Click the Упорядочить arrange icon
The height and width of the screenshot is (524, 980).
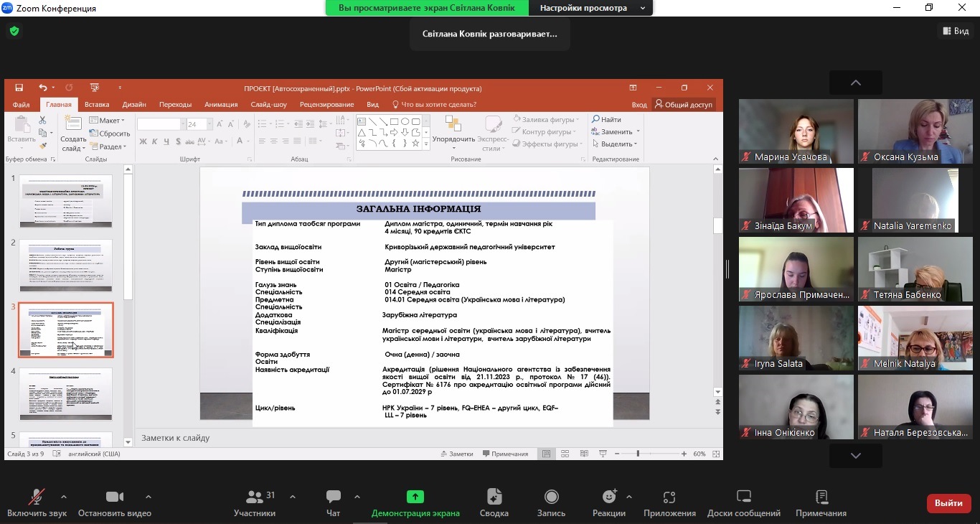(453, 125)
